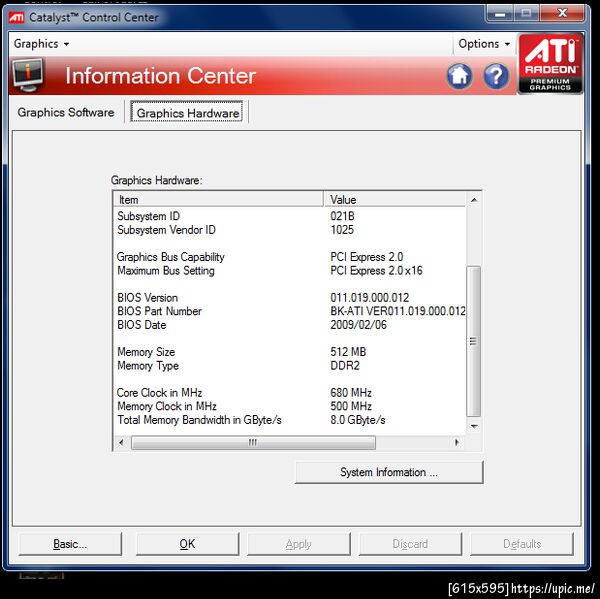Click the Value column header
This screenshot has width=600, height=599.
[395, 199]
